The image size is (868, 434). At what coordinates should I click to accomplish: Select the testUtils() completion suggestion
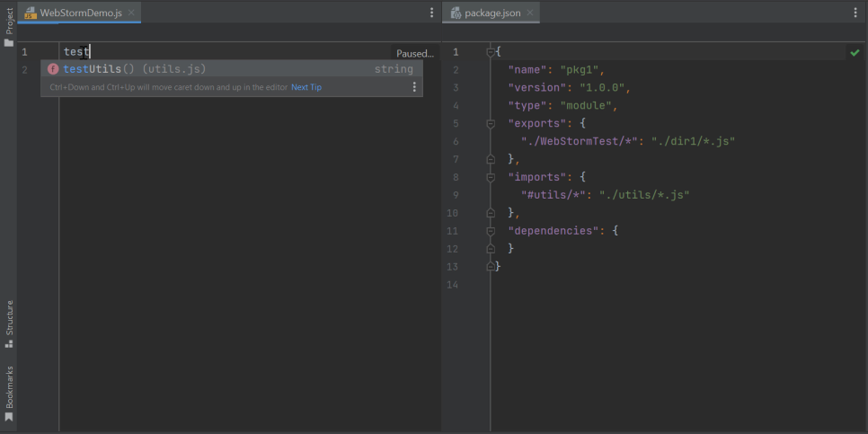[232, 69]
